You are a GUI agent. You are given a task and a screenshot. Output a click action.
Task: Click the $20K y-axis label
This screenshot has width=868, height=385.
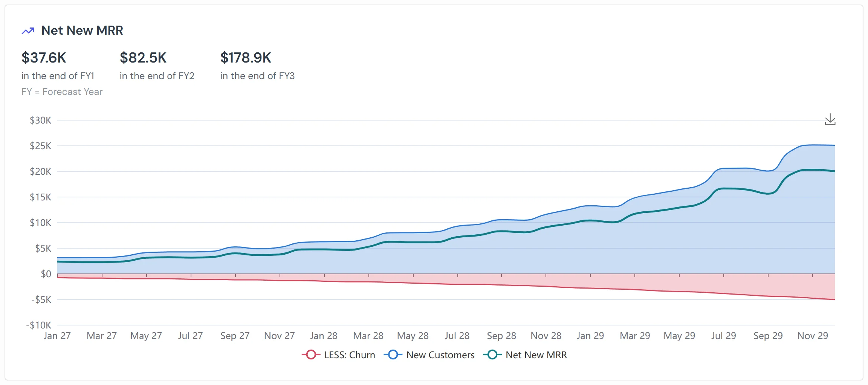40,171
